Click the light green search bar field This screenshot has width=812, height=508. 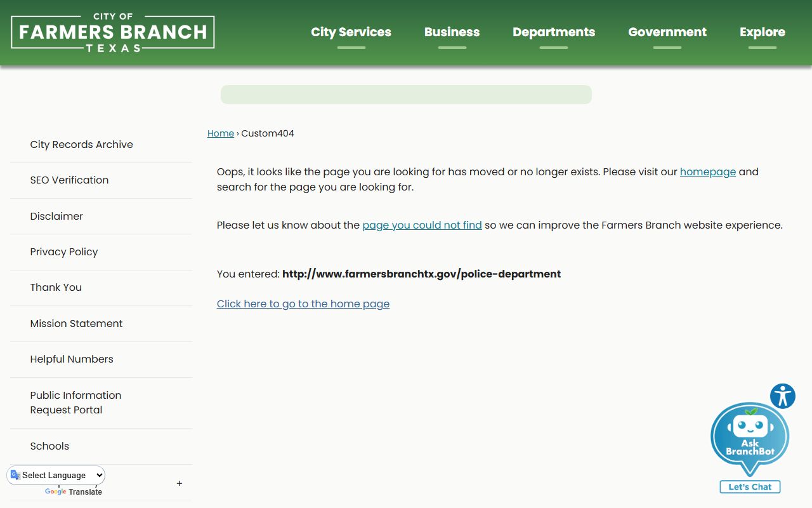tap(406, 95)
